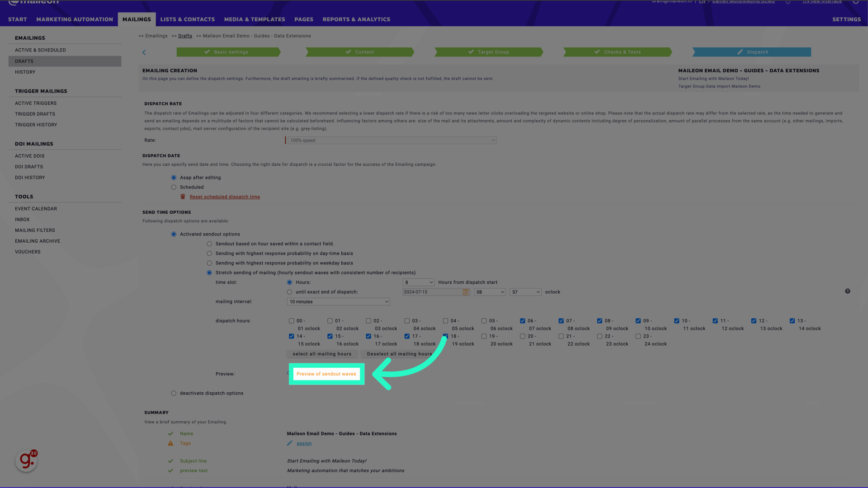This screenshot has height=488, width=868.
Task: Go to the 'Basic settings' wizard step
Action: 228,52
